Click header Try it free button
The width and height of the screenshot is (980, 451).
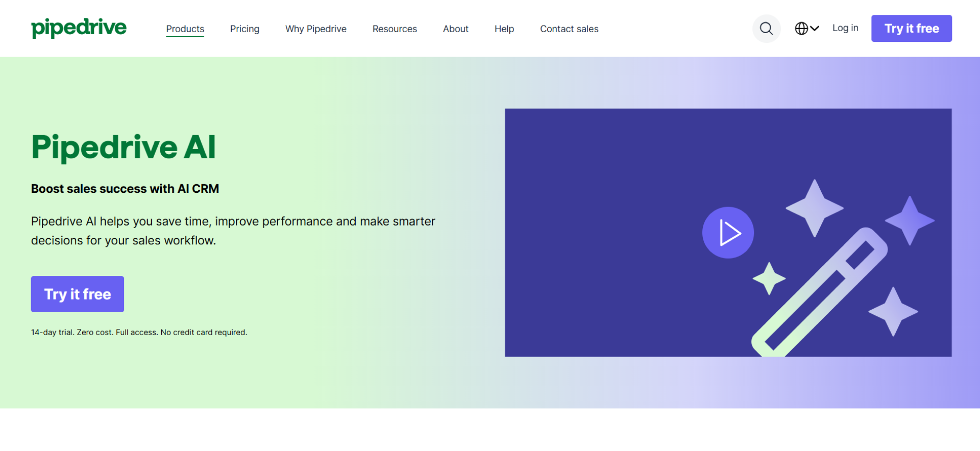click(x=911, y=29)
